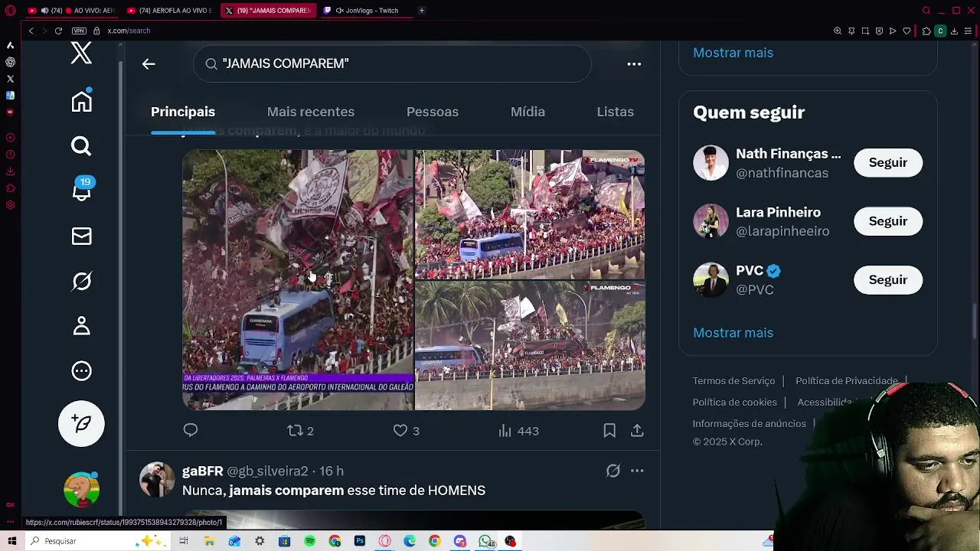Bookmark page with browser heart icon
Image resolution: width=980 pixels, height=551 pixels.
[907, 31]
